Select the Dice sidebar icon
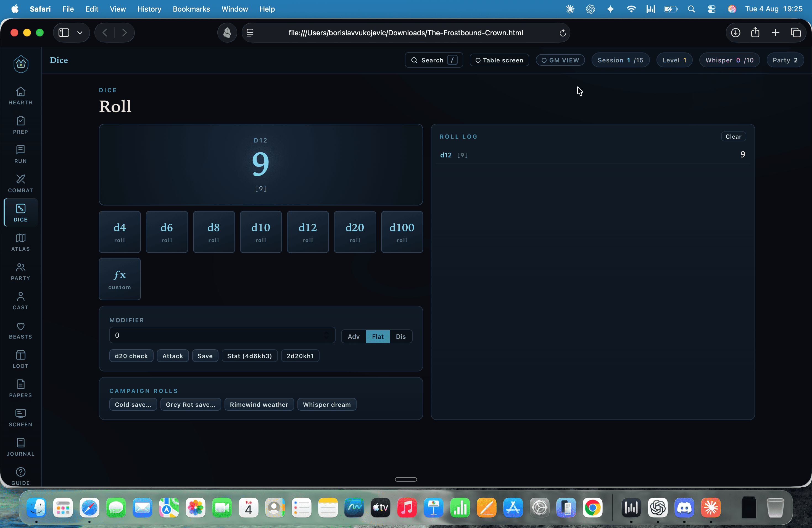The width and height of the screenshot is (812, 528). click(x=20, y=212)
